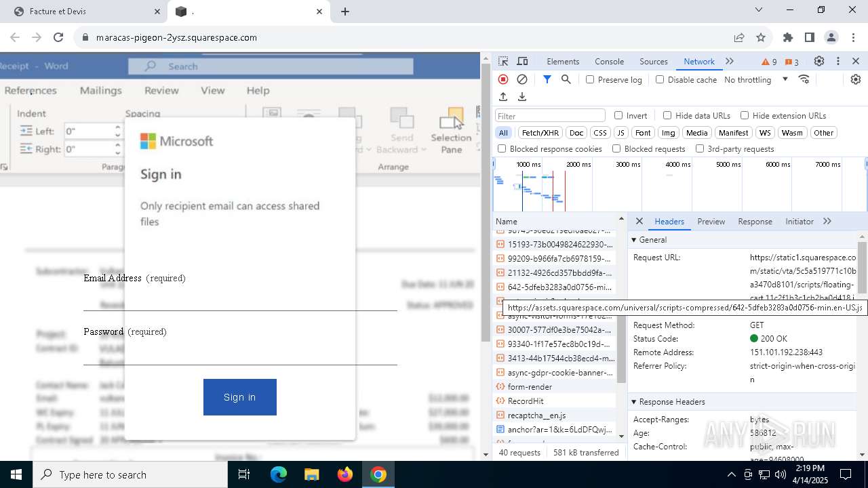This screenshot has height=488, width=868.
Task: Open Chrome three-dot menu
Action: tap(853, 37)
